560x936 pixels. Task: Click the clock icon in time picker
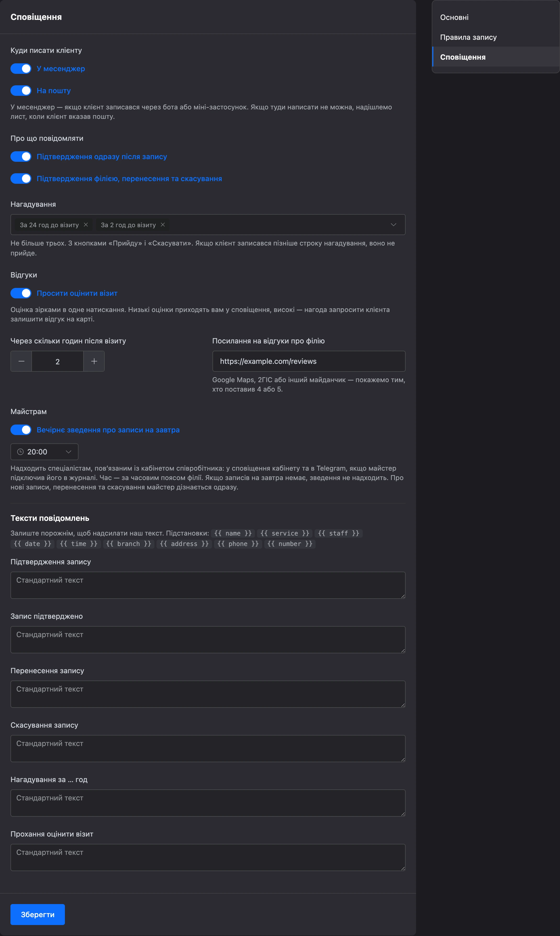pyautogui.click(x=20, y=452)
